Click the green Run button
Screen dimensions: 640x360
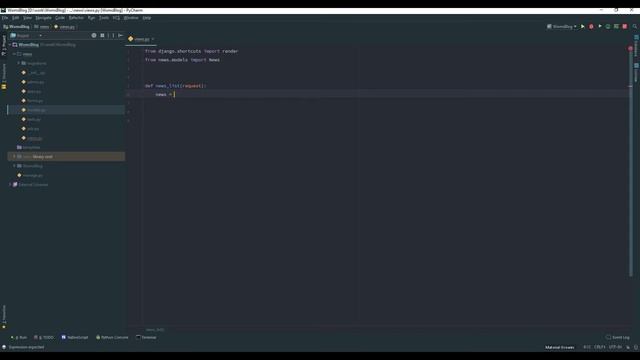(583, 27)
